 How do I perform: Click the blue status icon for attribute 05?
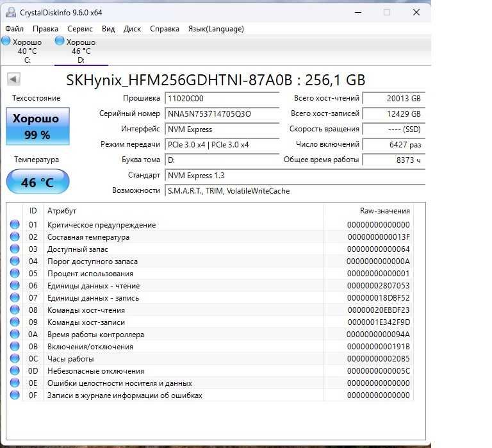15,274
